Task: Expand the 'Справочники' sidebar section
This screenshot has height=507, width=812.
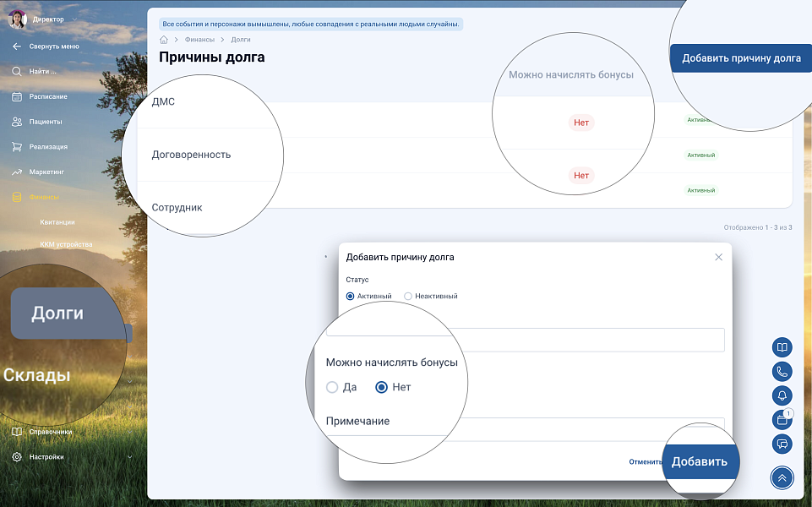Action: click(x=72, y=432)
